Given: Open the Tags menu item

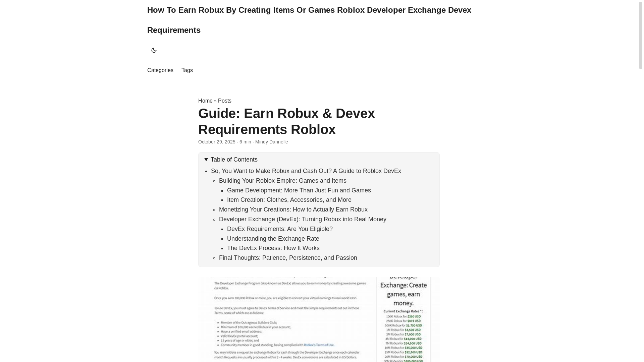Looking at the screenshot, I should tap(187, 70).
